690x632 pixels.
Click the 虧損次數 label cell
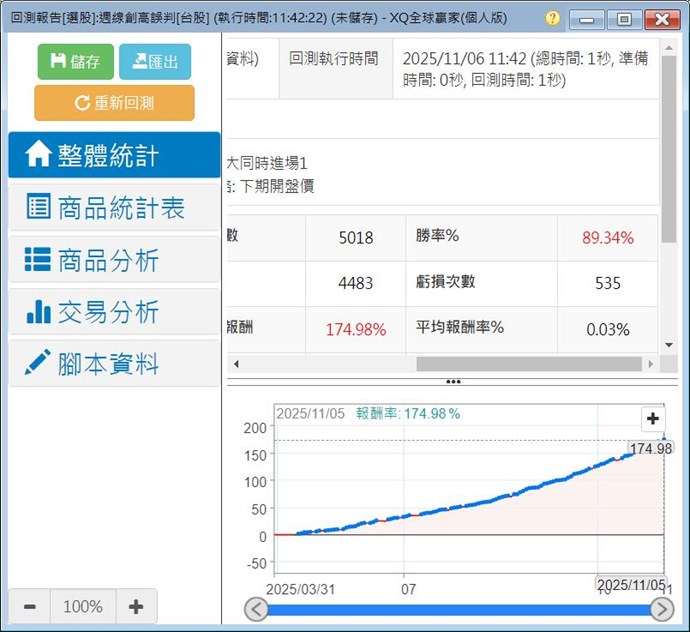pyautogui.click(x=481, y=283)
